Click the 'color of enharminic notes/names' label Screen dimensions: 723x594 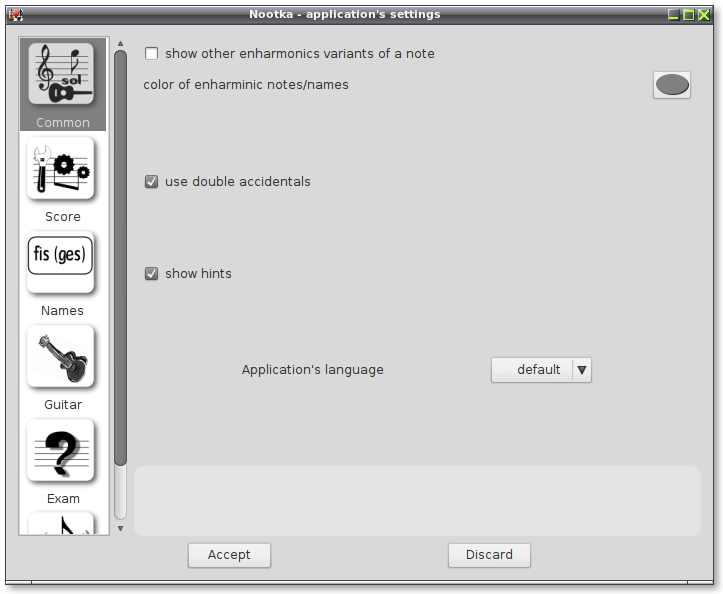tap(246, 85)
